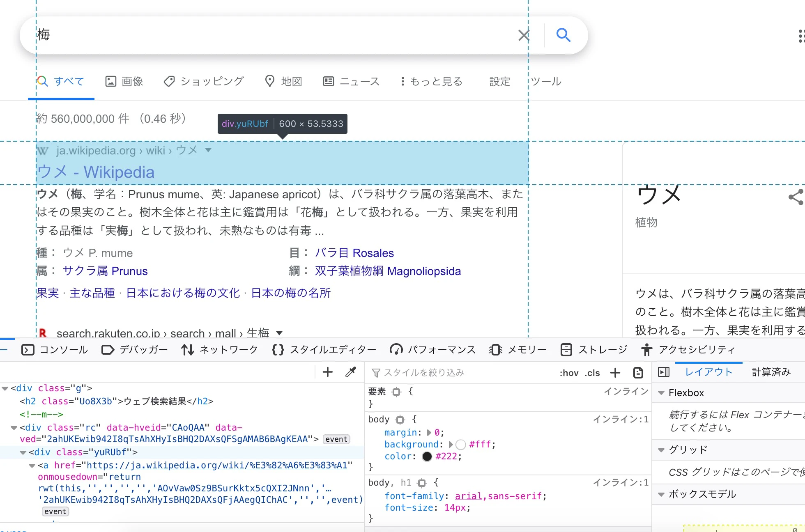Collapse the Flexbox section
This screenshot has height=532, width=805.
tap(661, 393)
